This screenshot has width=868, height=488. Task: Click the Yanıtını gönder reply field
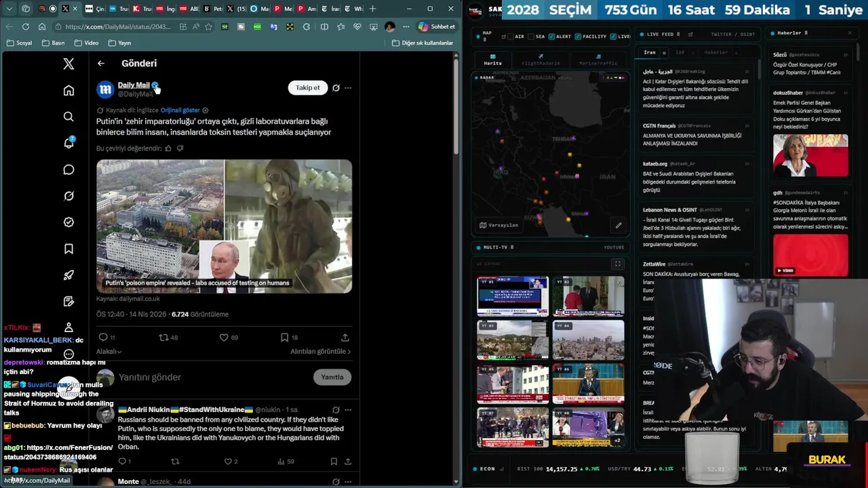(212, 377)
